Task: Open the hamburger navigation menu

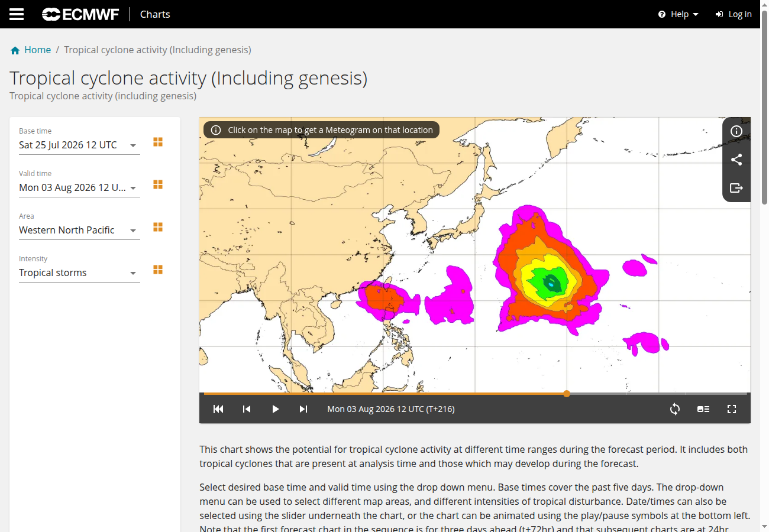Action: point(17,14)
